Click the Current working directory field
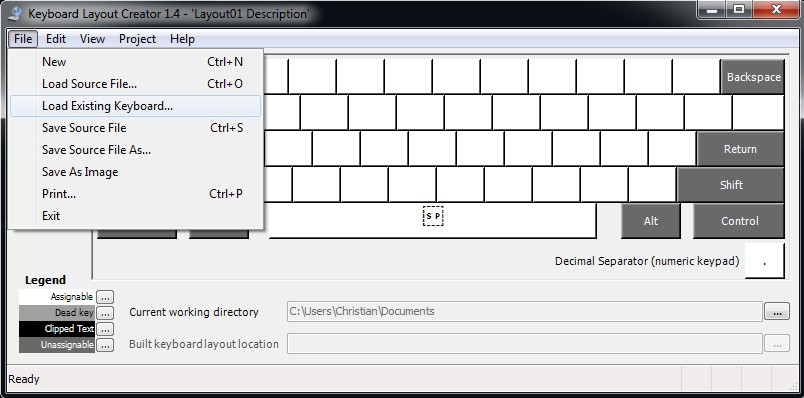The image size is (804, 398). click(x=525, y=311)
